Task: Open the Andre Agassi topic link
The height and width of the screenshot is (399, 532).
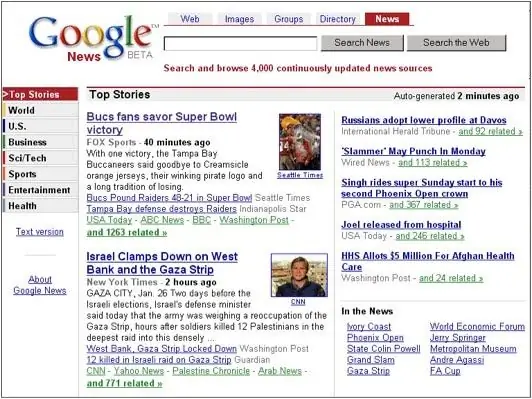Action: (457, 360)
